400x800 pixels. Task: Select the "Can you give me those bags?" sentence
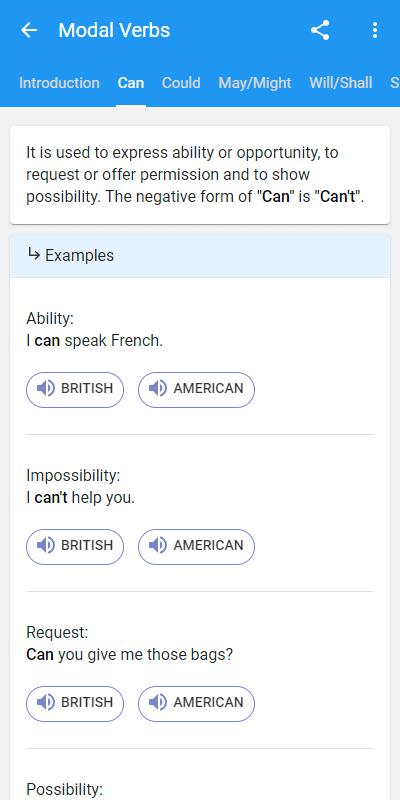130,655
